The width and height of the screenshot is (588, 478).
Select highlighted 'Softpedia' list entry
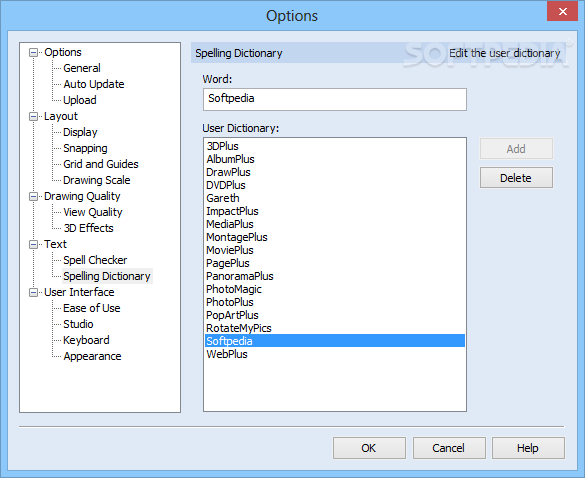coord(334,341)
